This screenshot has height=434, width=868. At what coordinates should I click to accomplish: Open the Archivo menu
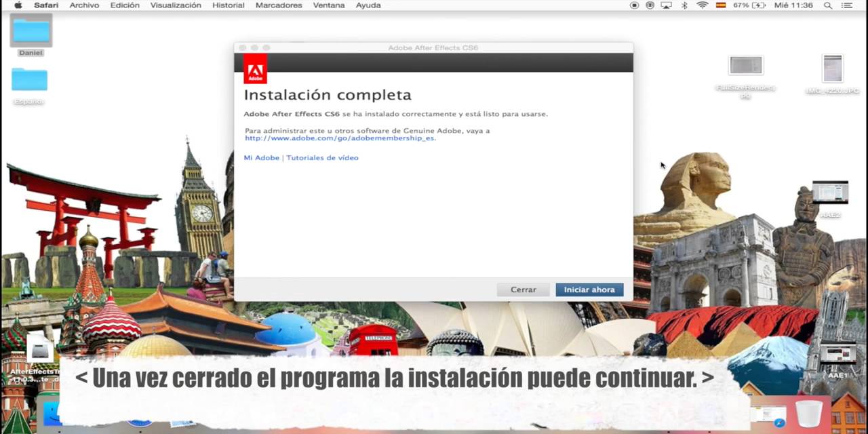[x=84, y=5]
